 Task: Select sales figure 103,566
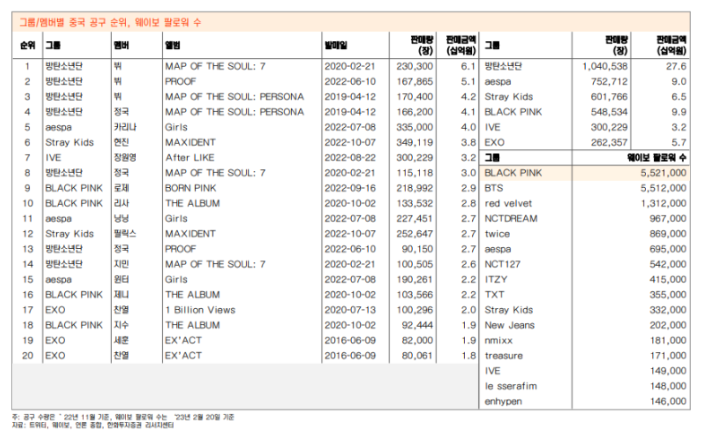point(414,295)
